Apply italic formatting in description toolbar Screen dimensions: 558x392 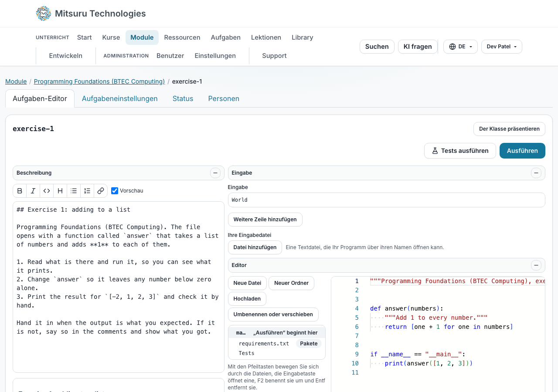tap(33, 191)
